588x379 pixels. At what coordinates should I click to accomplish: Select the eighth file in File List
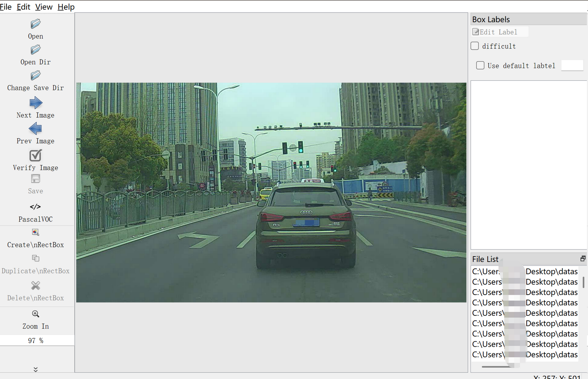[x=525, y=344]
